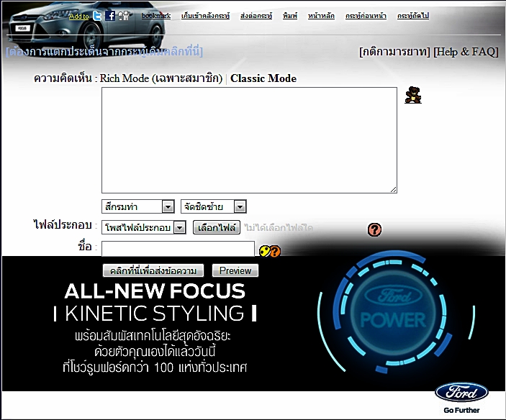506x420 pixels.
Task: Share the thread via the Twitter icon
Action: pyautogui.click(x=97, y=16)
